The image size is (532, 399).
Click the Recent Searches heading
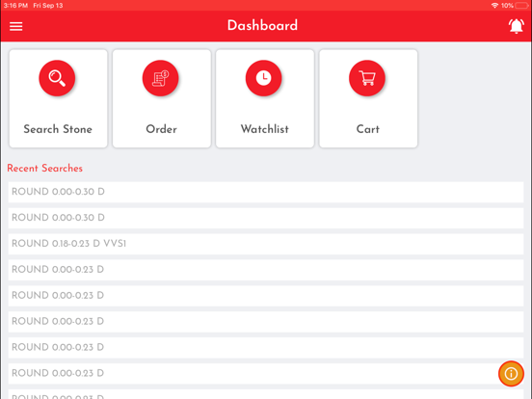(44, 168)
